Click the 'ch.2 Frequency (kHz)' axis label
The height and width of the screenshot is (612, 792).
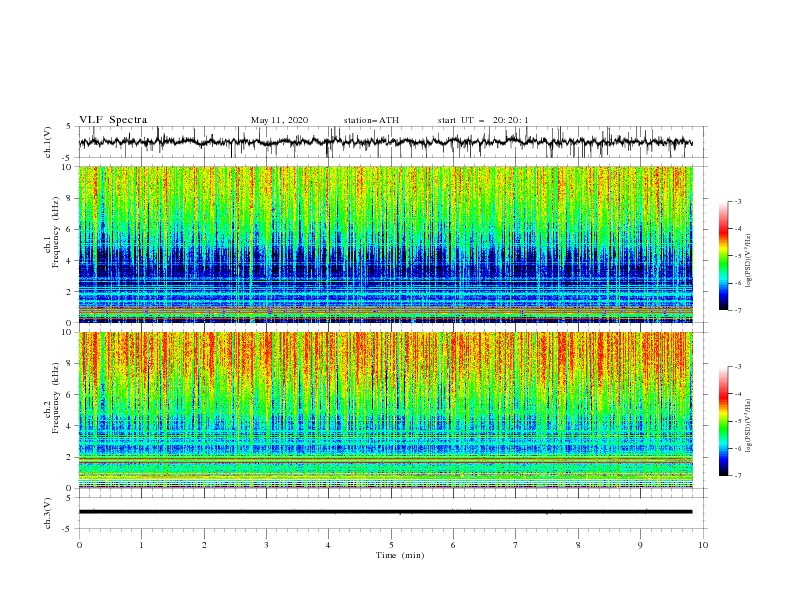[51, 398]
